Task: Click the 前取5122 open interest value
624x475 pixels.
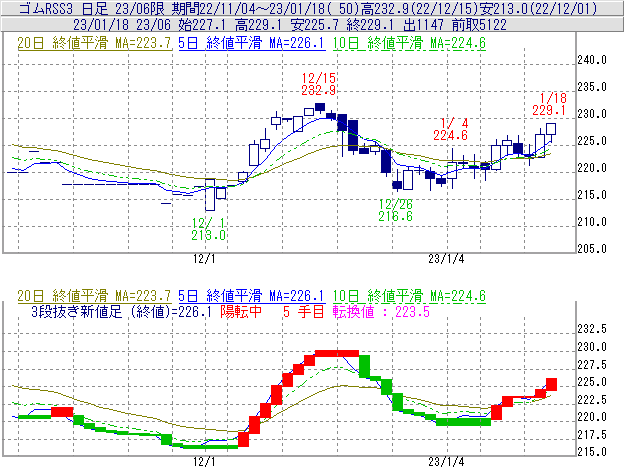Action: [x=479, y=25]
